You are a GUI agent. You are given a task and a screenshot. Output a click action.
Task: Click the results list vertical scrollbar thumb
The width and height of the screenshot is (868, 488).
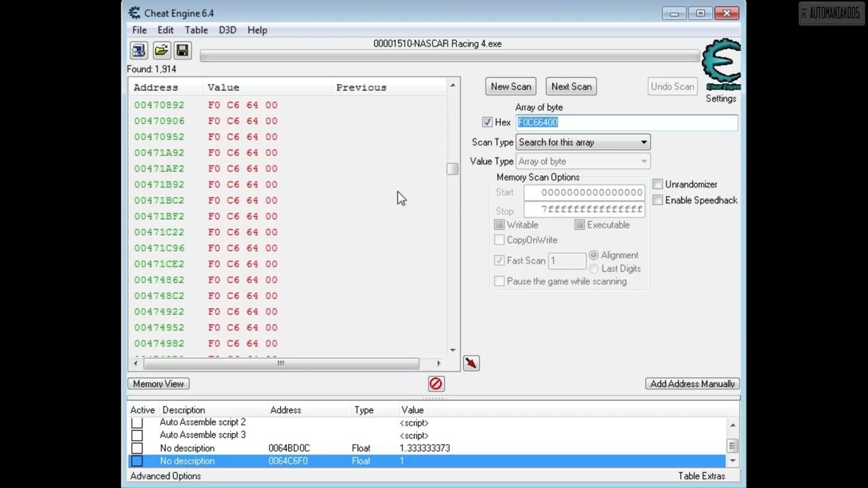click(452, 169)
